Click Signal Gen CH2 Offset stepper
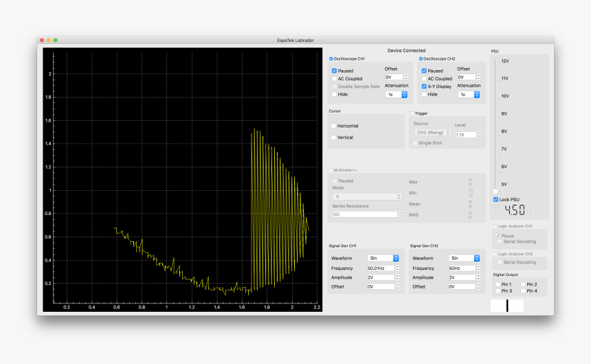Viewport: 591px width, 364px height. tap(478, 287)
